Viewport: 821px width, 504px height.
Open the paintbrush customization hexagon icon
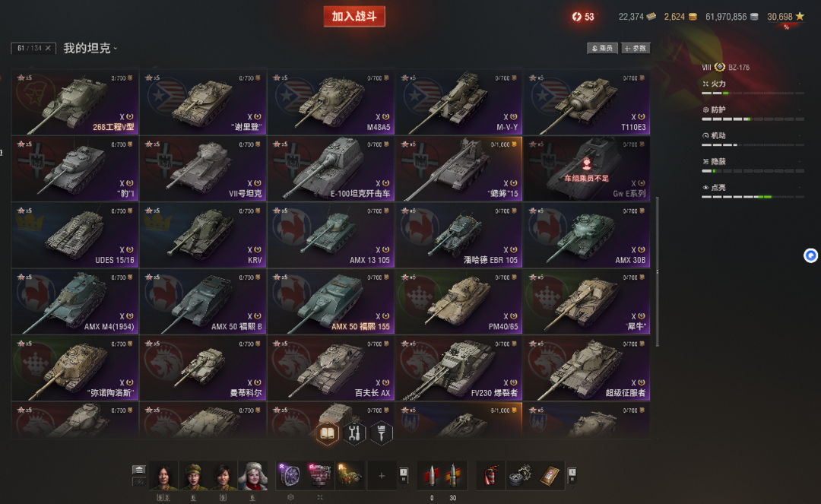point(381,433)
